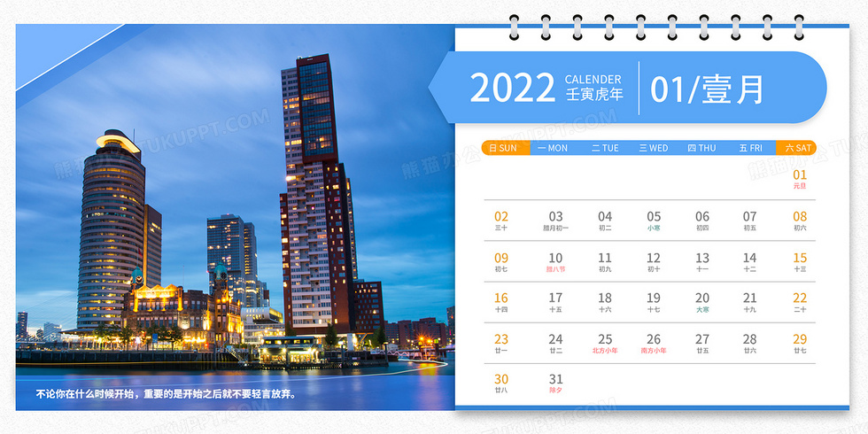Select Sunday date 16
Viewport: 868px width, 434px height.
501,303
